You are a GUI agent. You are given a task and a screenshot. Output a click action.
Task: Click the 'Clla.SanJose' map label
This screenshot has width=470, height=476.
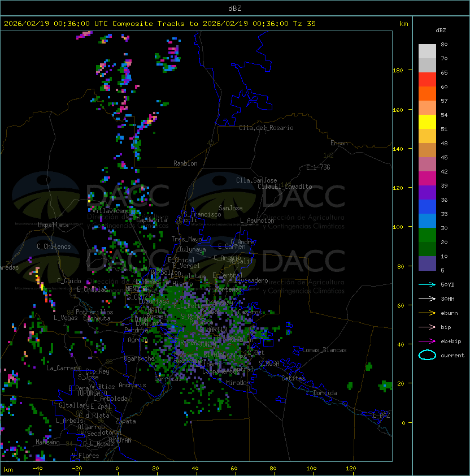[x=256, y=180]
